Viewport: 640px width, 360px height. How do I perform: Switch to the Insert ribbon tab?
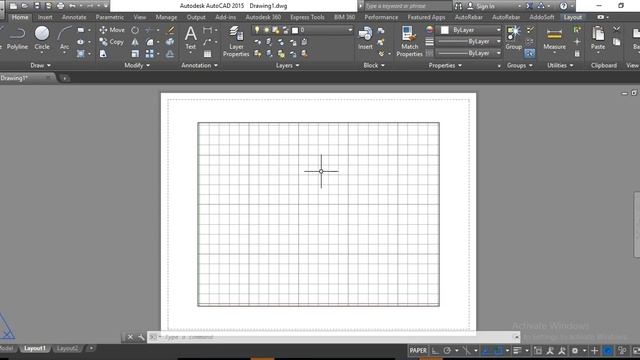45,17
